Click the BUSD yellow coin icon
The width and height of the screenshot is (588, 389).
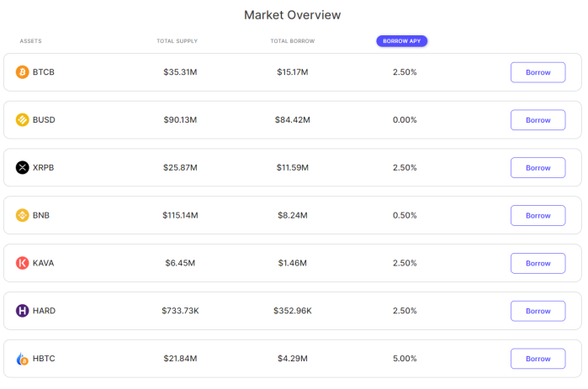(22, 120)
